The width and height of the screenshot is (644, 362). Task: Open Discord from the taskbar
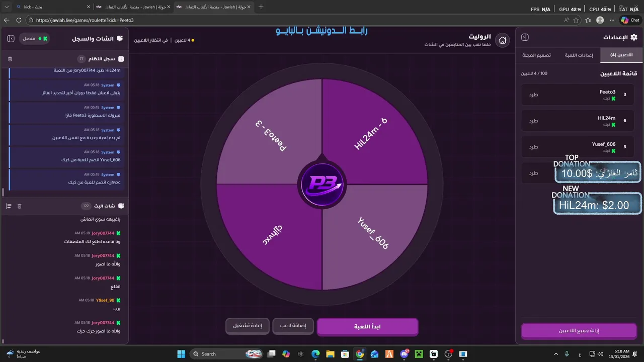[404, 354]
